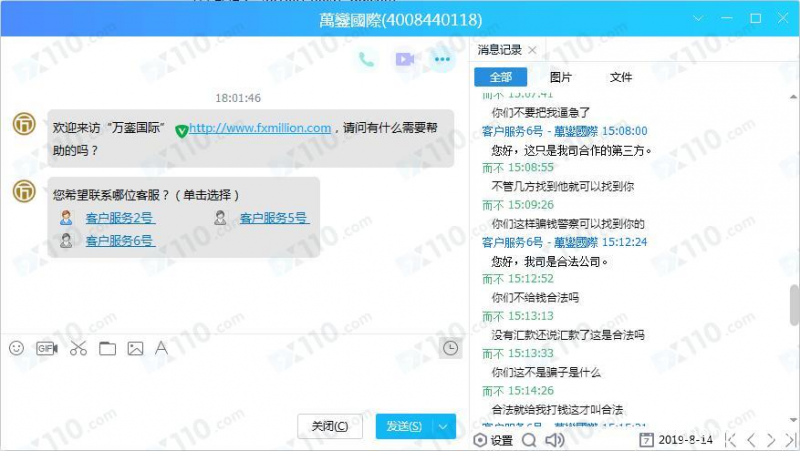
Task: Click the message 没有汇款还说汇款了这是合法吗
Action: pyautogui.click(x=568, y=335)
